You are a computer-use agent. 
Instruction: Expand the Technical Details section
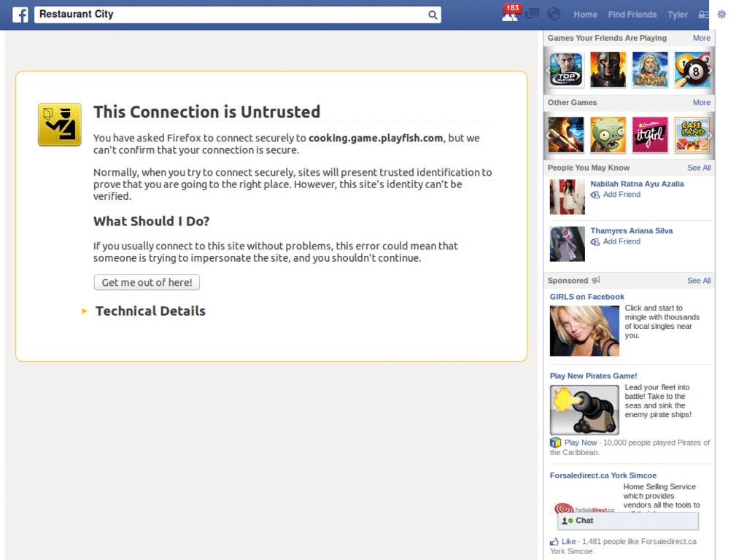point(144,311)
